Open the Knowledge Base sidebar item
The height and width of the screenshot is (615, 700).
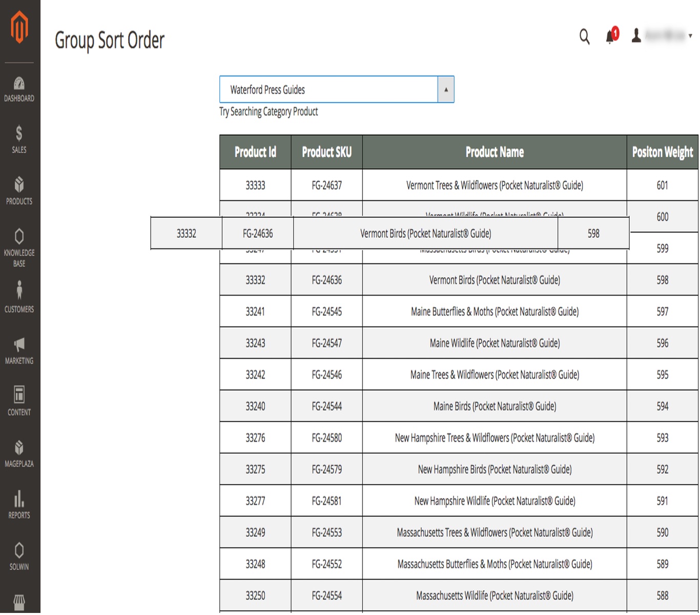pyautogui.click(x=19, y=248)
